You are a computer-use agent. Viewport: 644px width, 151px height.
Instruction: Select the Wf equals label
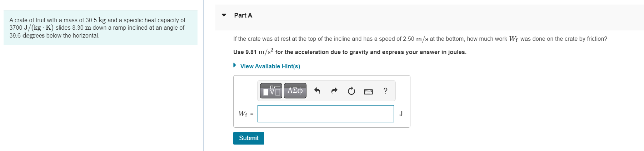tap(246, 114)
